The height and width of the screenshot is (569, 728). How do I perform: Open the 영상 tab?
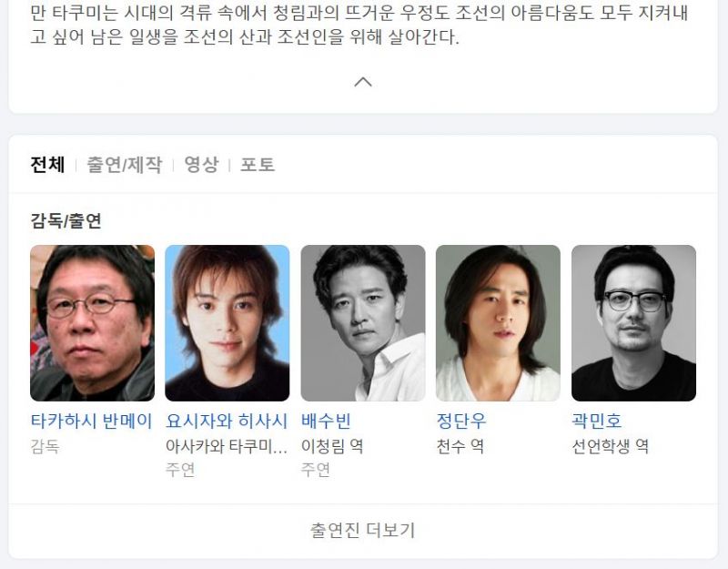coord(201,165)
